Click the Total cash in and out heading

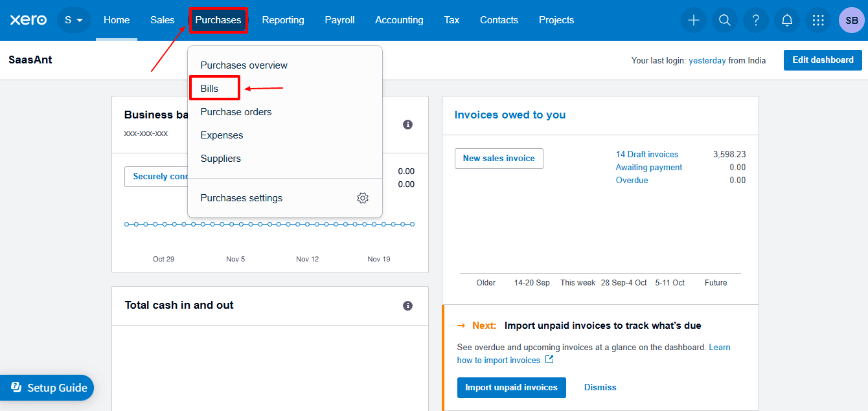click(179, 305)
